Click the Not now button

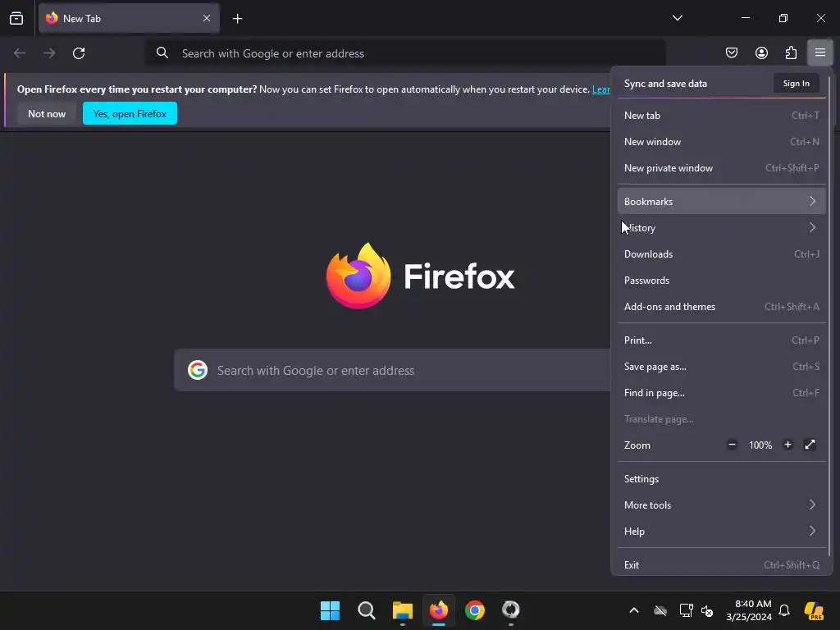(47, 113)
